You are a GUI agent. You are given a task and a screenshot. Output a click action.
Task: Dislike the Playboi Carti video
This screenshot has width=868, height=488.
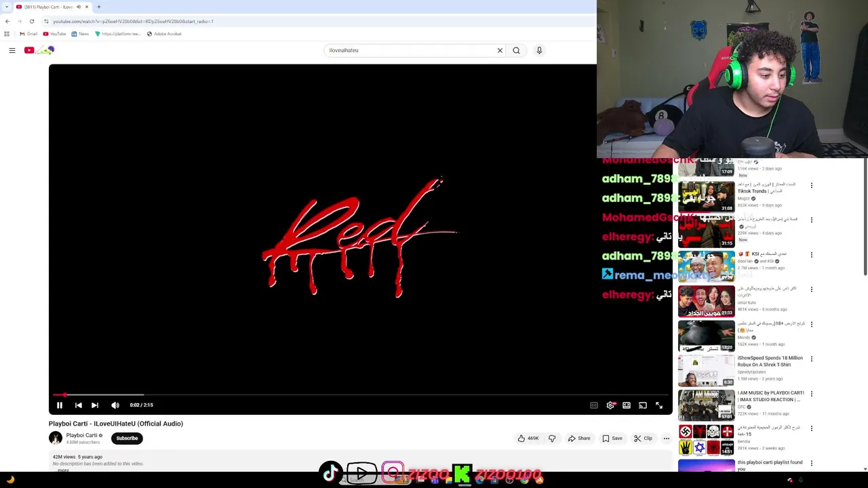tap(552, 439)
